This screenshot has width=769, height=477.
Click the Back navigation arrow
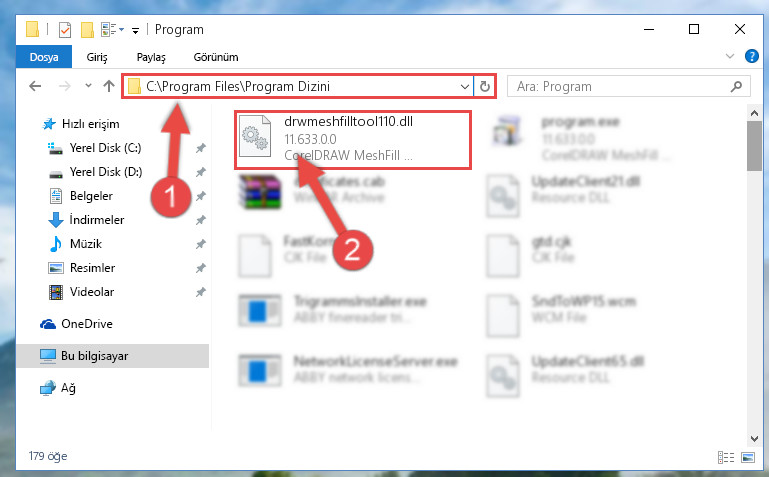[x=35, y=86]
